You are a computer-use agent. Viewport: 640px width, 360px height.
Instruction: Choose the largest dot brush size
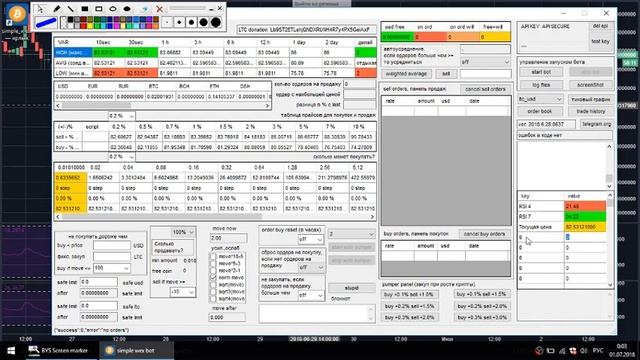pyautogui.click(x=216, y=22)
